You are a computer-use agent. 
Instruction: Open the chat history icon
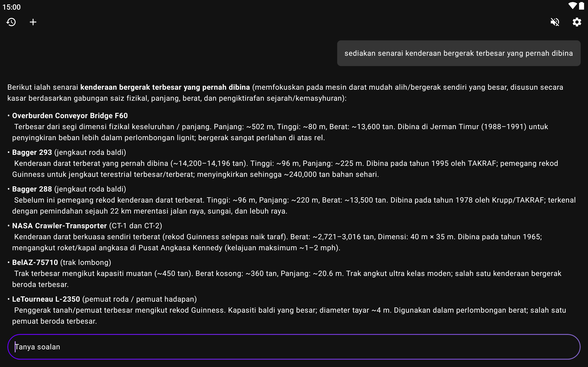pos(11,22)
